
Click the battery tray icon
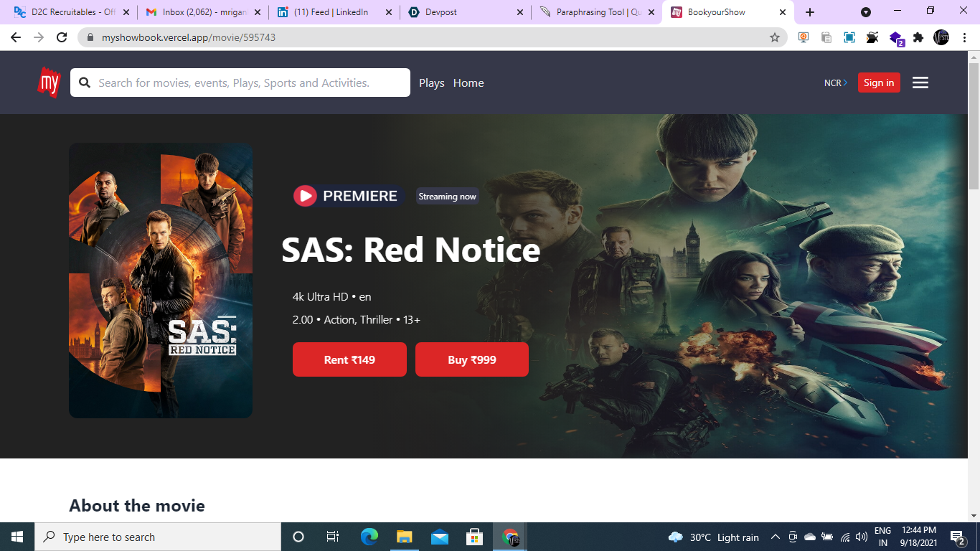(x=827, y=537)
